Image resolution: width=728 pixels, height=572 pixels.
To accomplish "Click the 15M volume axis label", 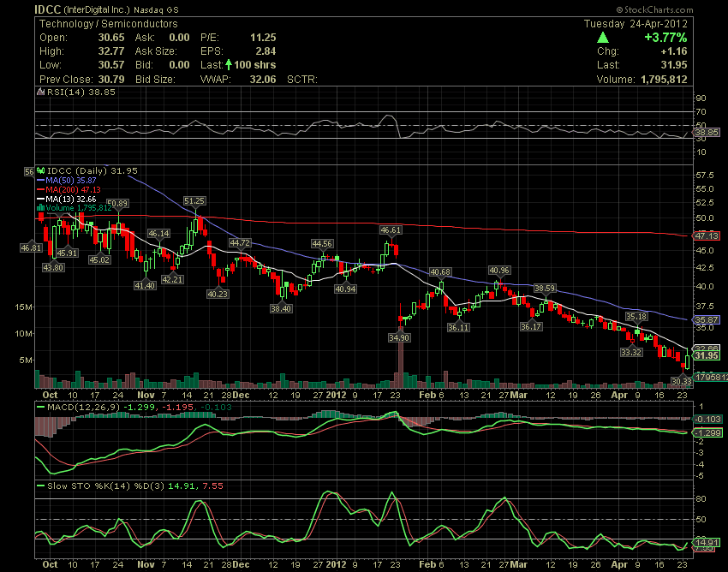I will [24, 307].
